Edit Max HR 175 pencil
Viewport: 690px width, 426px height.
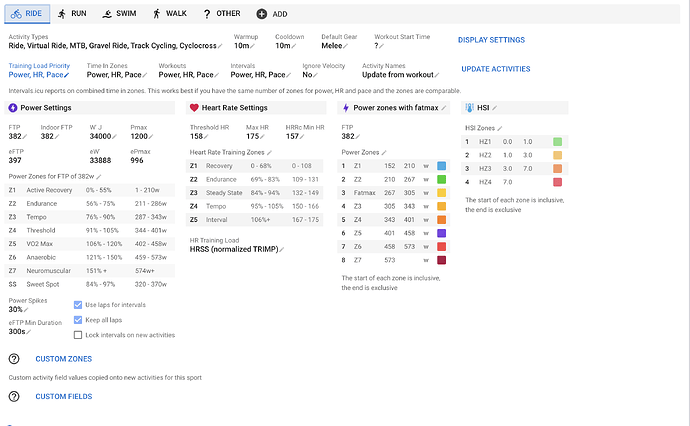point(262,137)
